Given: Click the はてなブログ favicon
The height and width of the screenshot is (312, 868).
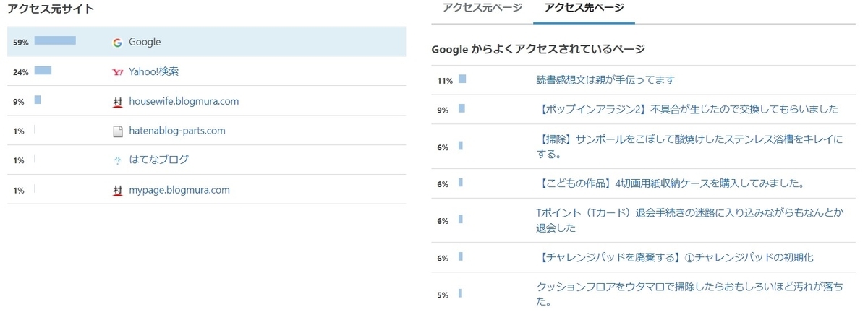Looking at the screenshot, I should [x=118, y=160].
